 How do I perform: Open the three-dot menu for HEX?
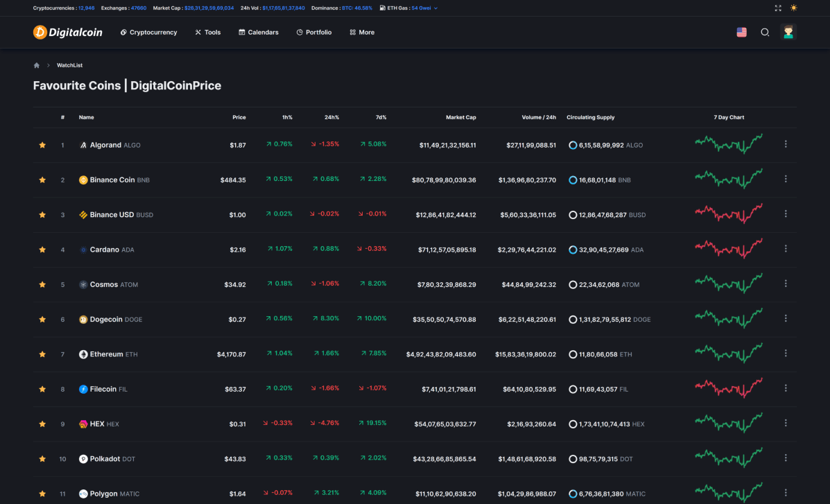[786, 423]
